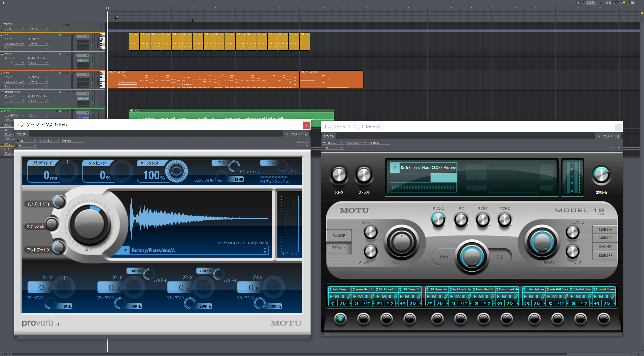The image size is (644, 356).
Task: Step the Kick Closed_H sample selector arrows
Action: tap(330, 289)
